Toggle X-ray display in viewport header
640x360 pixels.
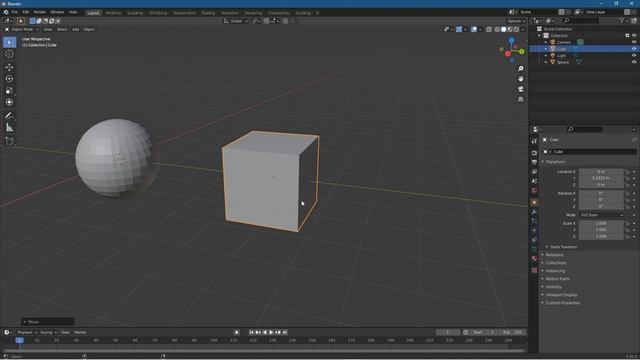pyautogui.click(x=489, y=29)
